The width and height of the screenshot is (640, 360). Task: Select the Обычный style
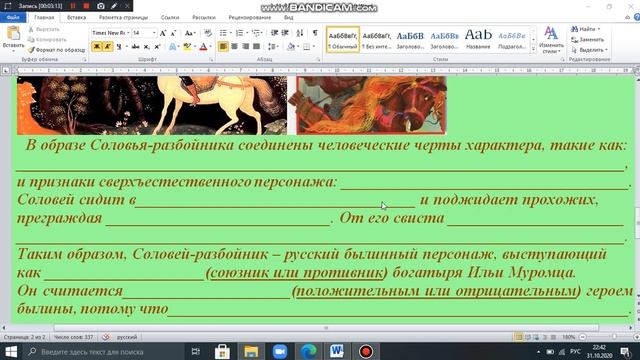click(343, 40)
